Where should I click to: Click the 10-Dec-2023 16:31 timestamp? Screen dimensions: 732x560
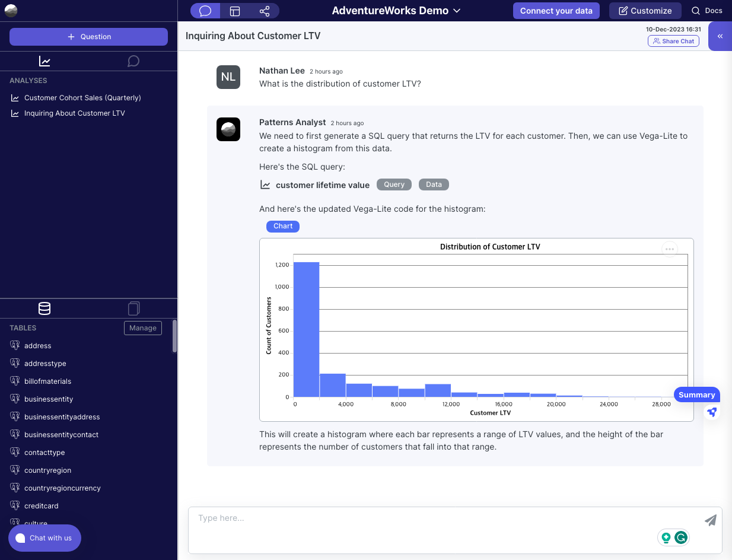[673, 29]
